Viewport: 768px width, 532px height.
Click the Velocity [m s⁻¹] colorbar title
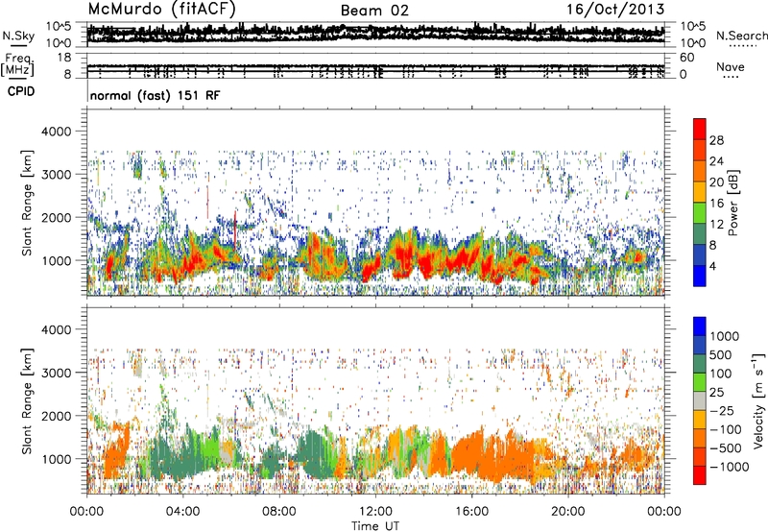[x=757, y=400]
